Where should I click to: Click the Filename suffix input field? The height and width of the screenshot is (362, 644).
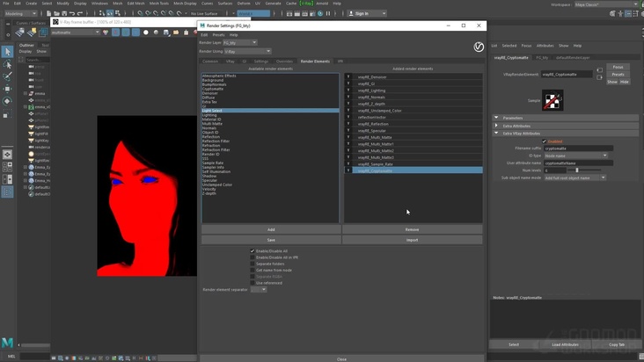point(578,148)
